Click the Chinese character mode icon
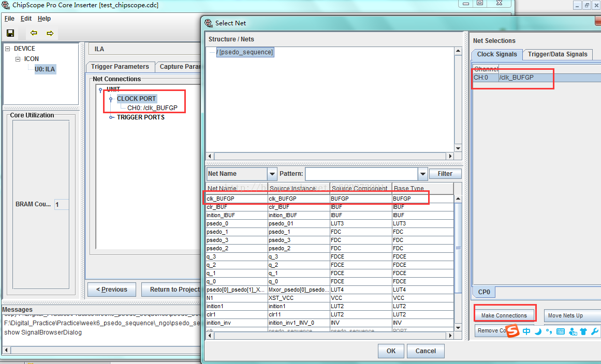The height and width of the screenshot is (364, 601). coord(526,331)
